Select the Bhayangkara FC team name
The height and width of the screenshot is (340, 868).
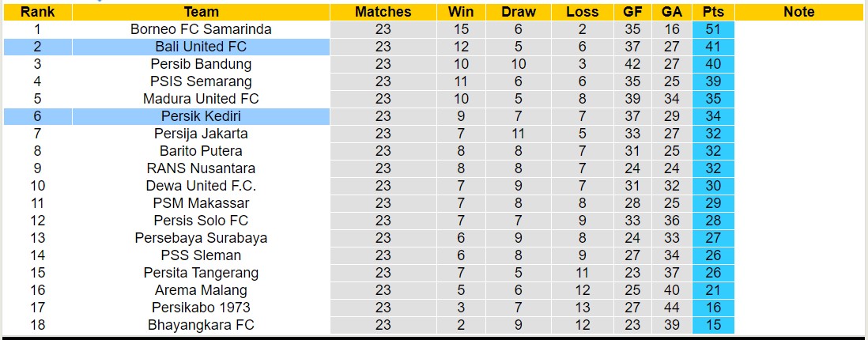pos(201,325)
